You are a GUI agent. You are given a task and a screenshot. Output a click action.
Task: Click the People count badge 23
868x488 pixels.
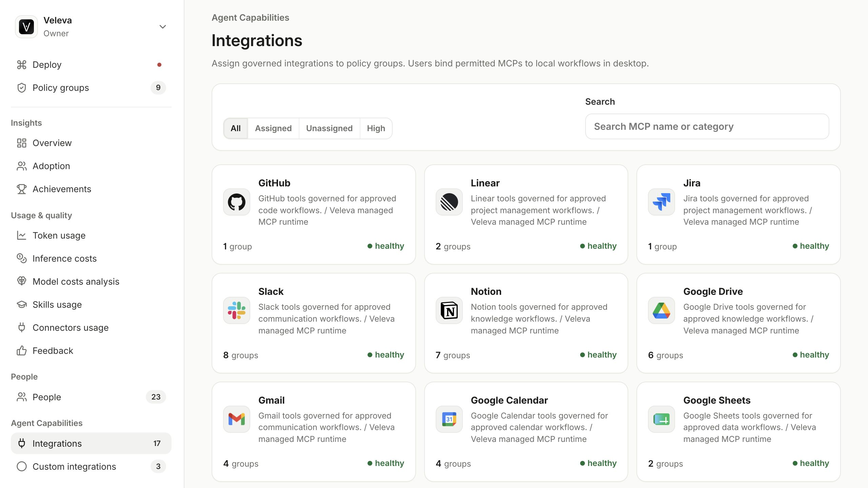tap(156, 397)
